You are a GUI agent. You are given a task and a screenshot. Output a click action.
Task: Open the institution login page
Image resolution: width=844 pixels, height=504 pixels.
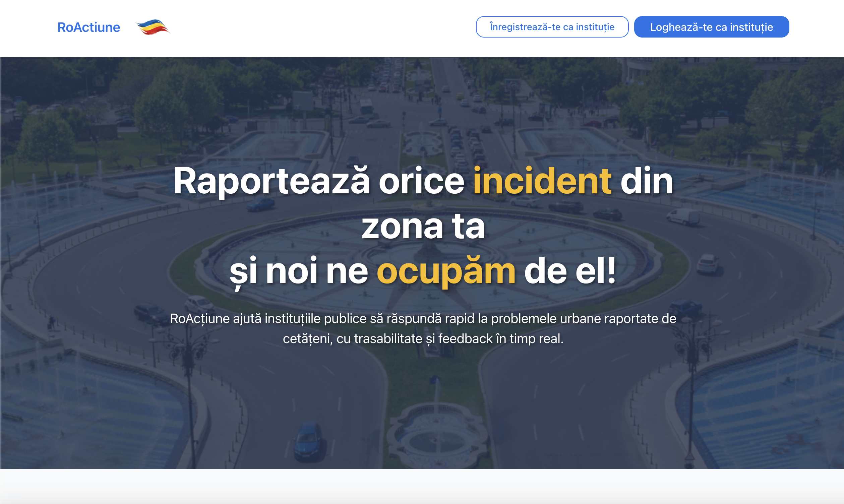click(711, 27)
